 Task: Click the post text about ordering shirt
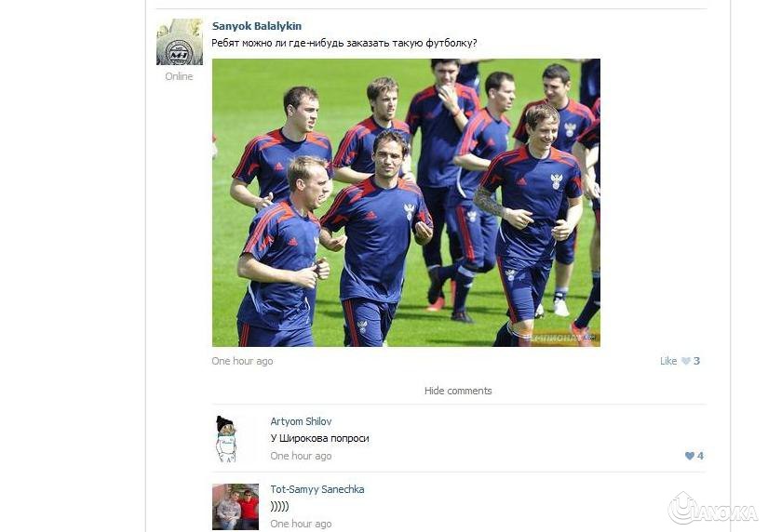point(344,43)
